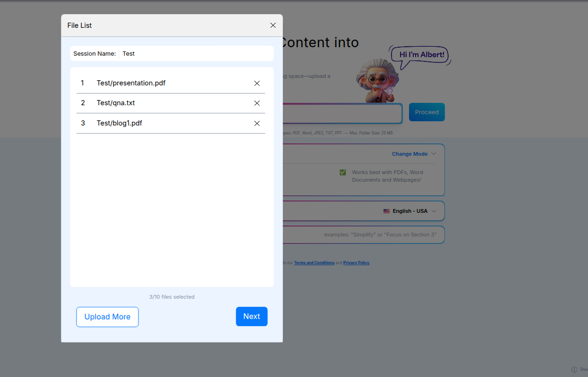
Task: Expand the English - USA language selector
Action: [410, 211]
